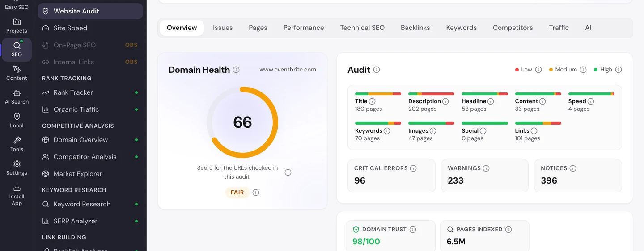Image resolution: width=644 pixels, height=251 pixels.
Task: Switch to the AI tab
Action: tap(588, 28)
